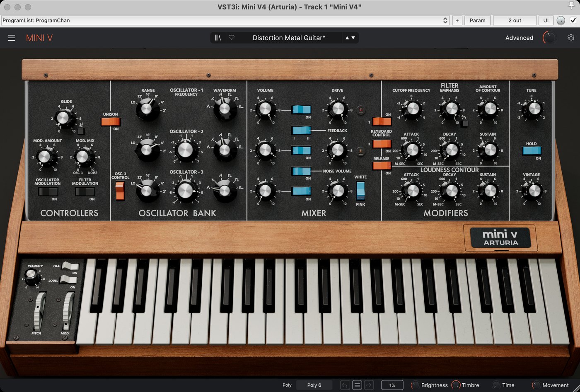The height and width of the screenshot is (392, 580).
Task: Click the plus button beside ProgramList
Action: click(457, 20)
